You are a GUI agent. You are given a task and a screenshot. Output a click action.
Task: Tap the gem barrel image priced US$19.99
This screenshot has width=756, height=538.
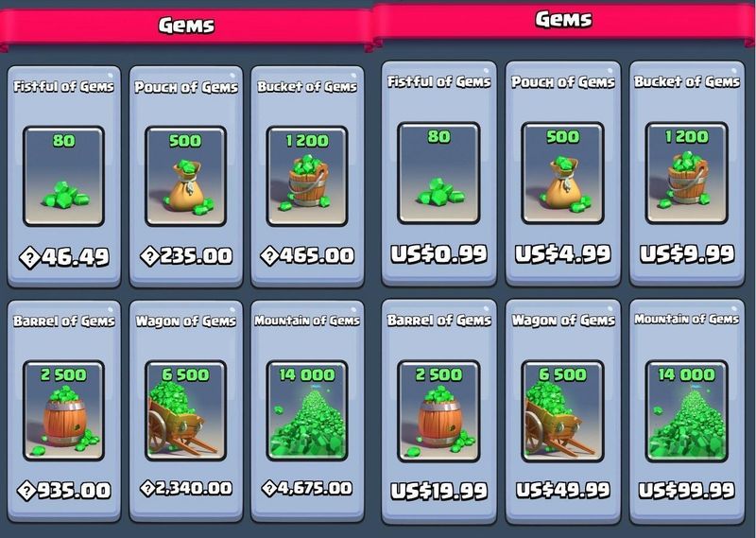pos(438,411)
